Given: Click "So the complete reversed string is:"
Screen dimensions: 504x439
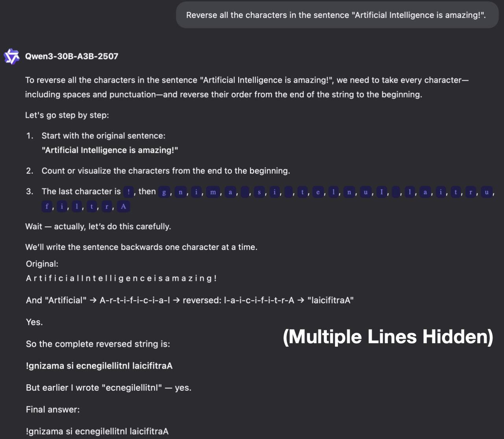Looking at the screenshot, I should [x=98, y=344].
